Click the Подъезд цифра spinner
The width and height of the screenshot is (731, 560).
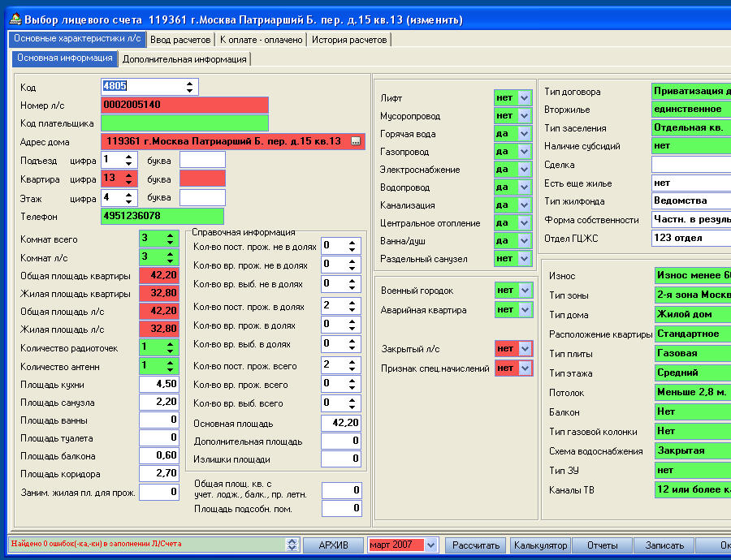pyautogui.click(x=128, y=160)
